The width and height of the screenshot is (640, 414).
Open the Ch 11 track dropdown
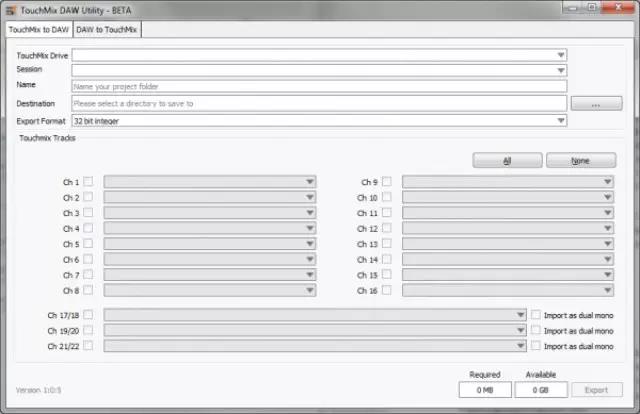[x=508, y=213]
